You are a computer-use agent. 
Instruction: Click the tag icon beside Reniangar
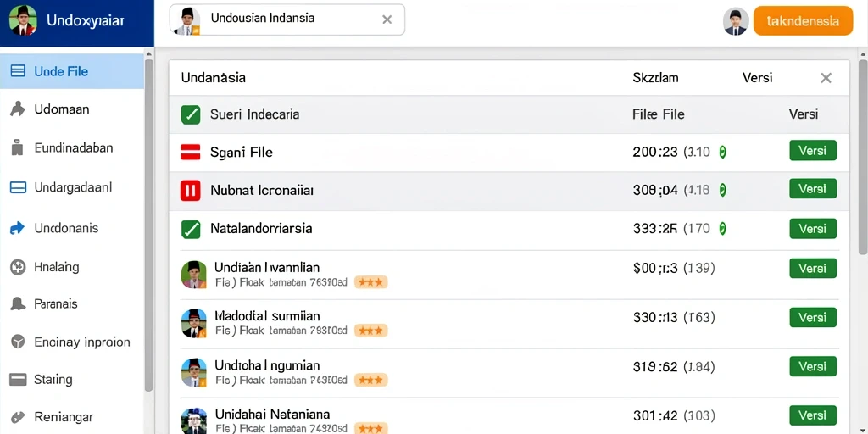[18, 417]
